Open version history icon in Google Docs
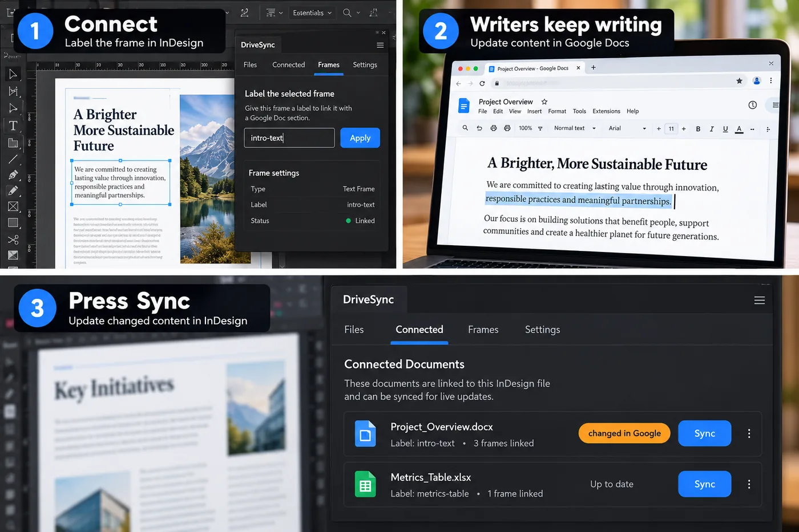 752,105
